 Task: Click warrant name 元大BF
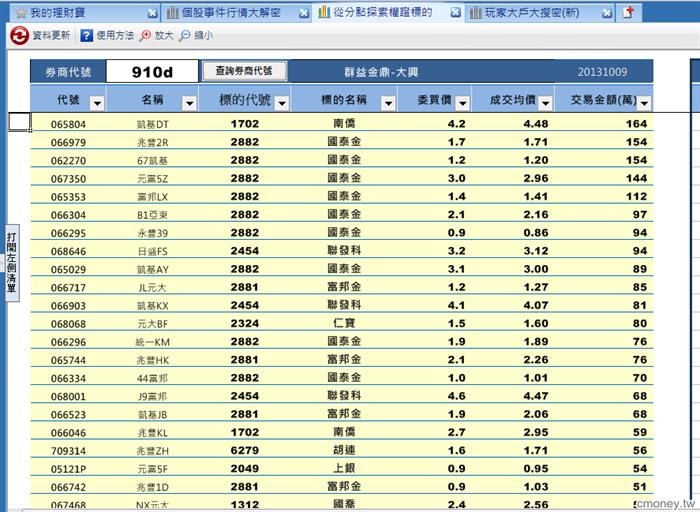(x=153, y=324)
